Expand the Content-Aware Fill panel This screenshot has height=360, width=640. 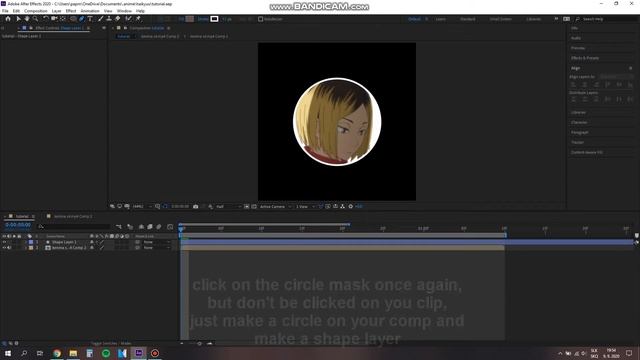[587, 152]
